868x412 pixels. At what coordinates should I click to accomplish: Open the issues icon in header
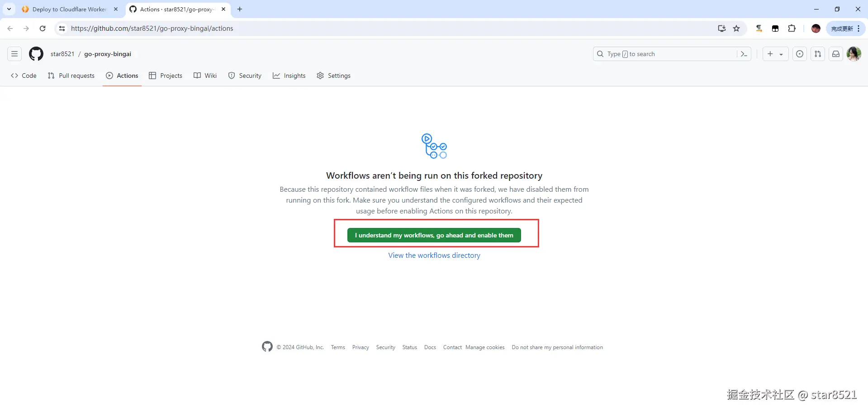(x=800, y=54)
